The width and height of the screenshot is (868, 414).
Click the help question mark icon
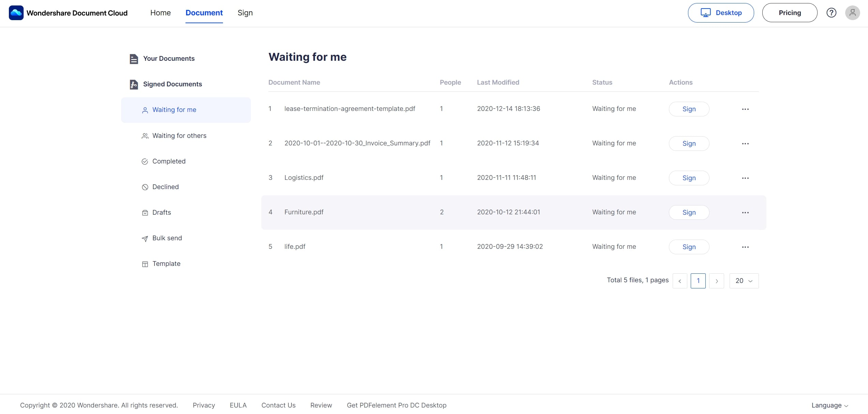[831, 13]
